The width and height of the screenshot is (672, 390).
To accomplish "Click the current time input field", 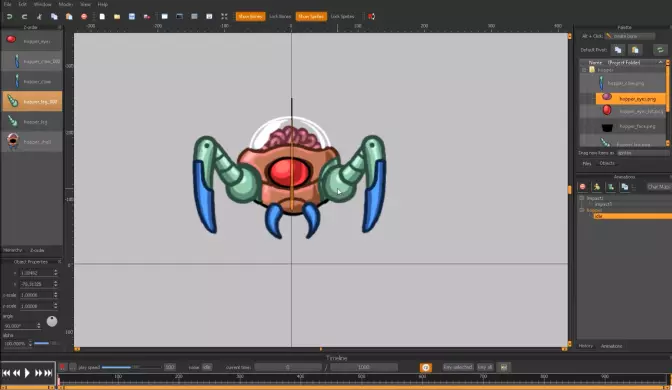I will (x=288, y=367).
